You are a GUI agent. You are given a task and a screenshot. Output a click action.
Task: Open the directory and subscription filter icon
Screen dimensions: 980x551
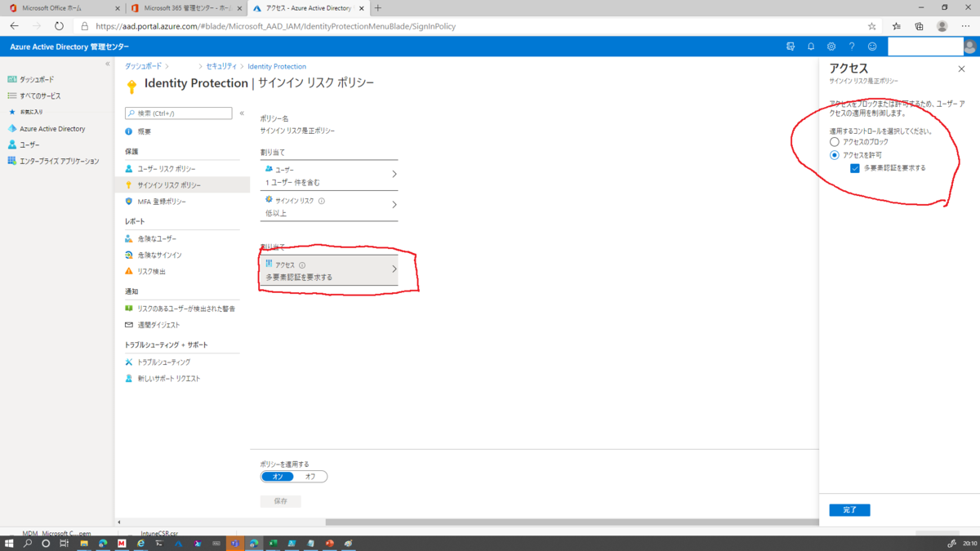pyautogui.click(x=791, y=47)
